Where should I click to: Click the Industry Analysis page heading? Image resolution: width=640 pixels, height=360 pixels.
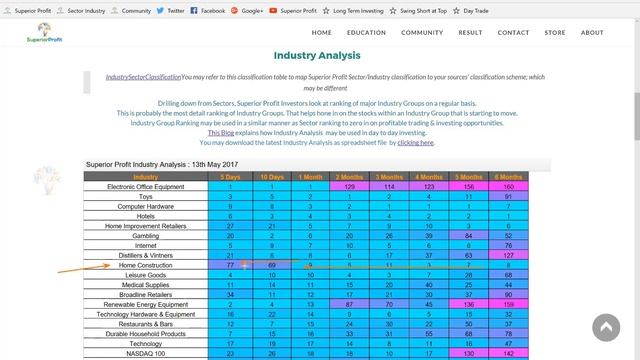[x=317, y=56]
